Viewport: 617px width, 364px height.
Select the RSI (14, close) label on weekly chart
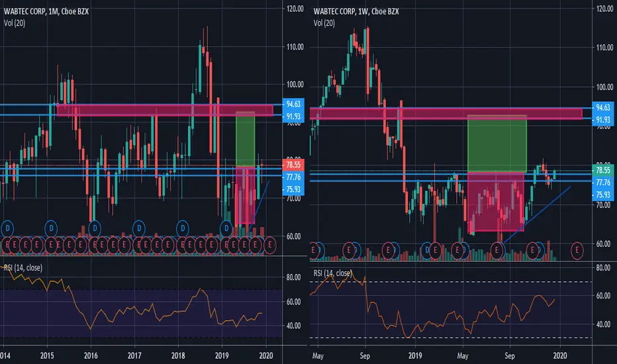tap(332, 273)
